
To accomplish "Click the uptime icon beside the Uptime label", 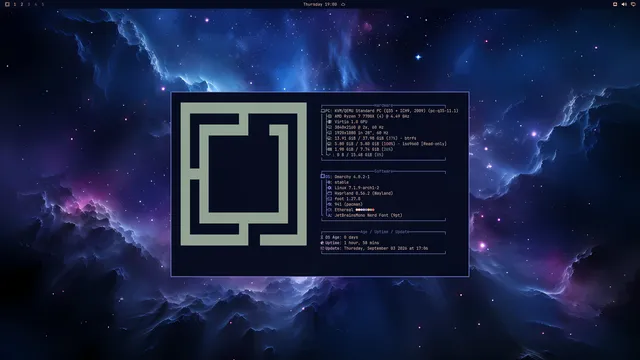I will [322, 243].
